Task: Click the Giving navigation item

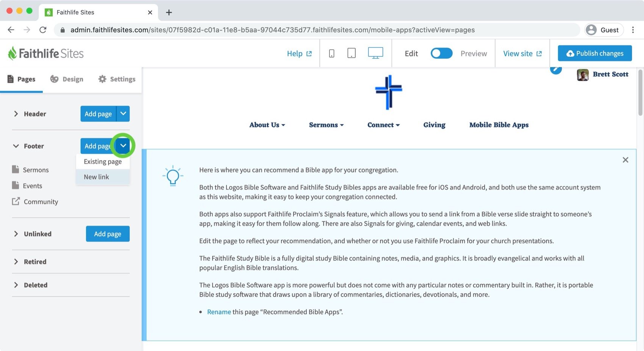Action: [x=434, y=125]
